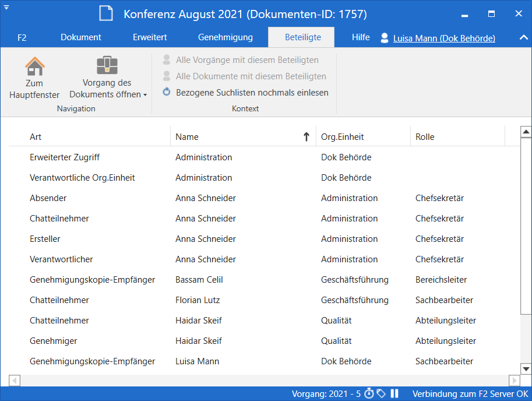The image size is (532, 401).
Task: Click the pause icon in status bar
Action: 394,394
